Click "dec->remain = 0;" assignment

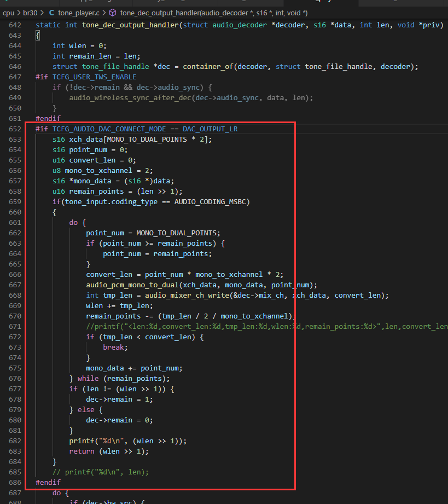point(120,420)
